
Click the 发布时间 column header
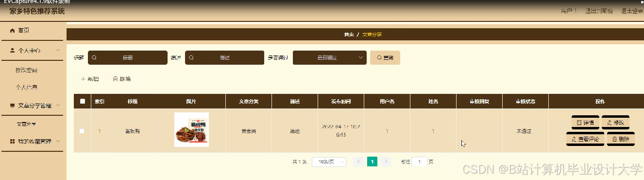pyautogui.click(x=341, y=102)
